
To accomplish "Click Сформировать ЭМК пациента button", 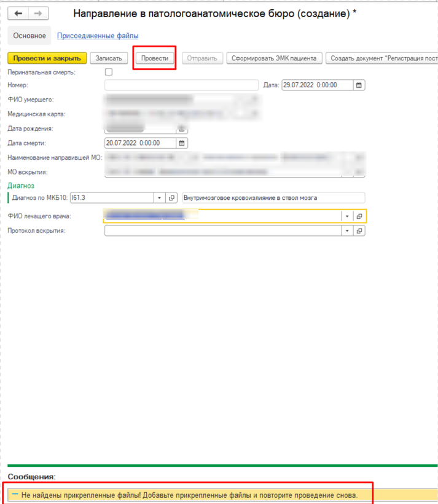I will (274, 58).
